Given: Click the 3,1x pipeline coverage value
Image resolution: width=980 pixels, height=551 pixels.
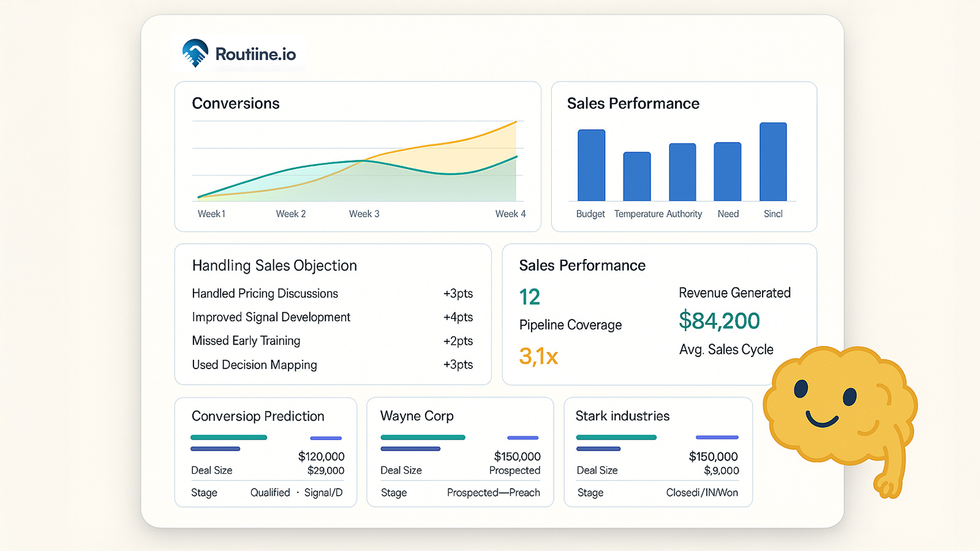Looking at the screenshot, I should pos(538,356).
